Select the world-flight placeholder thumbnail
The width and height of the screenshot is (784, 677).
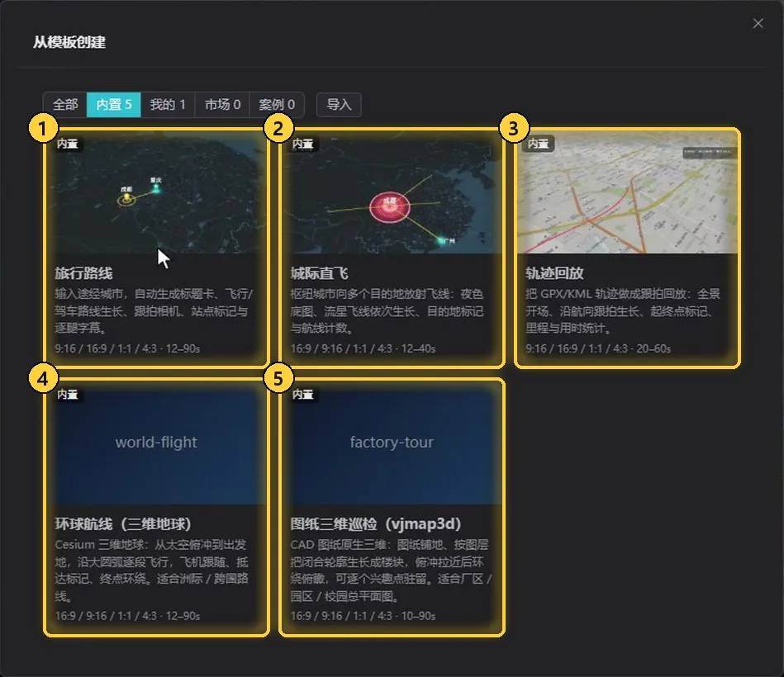pos(156,443)
